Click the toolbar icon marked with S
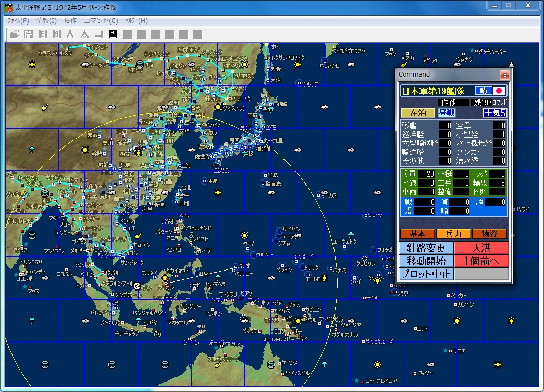This screenshot has width=544, height=392. coord(57,34)
